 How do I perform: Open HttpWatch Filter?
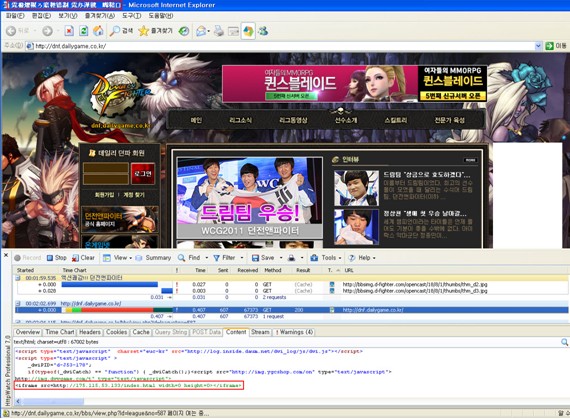point(224,258)
